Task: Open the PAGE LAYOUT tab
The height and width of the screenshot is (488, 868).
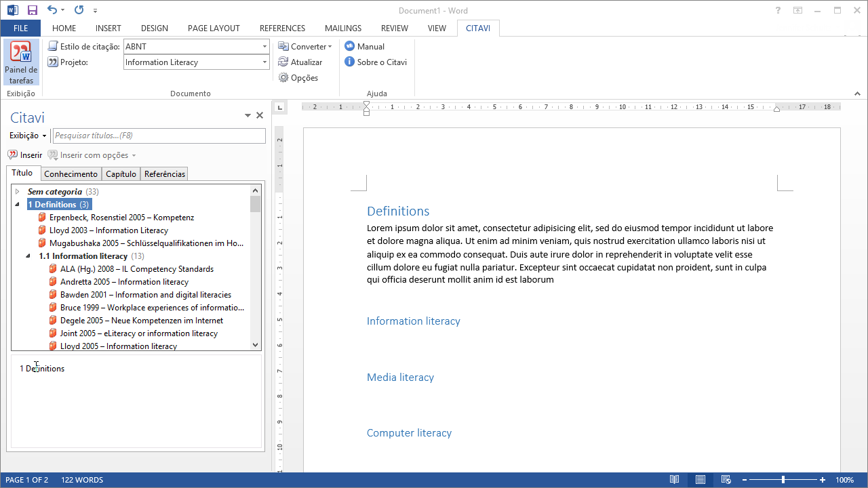Action: coord(214,28)
